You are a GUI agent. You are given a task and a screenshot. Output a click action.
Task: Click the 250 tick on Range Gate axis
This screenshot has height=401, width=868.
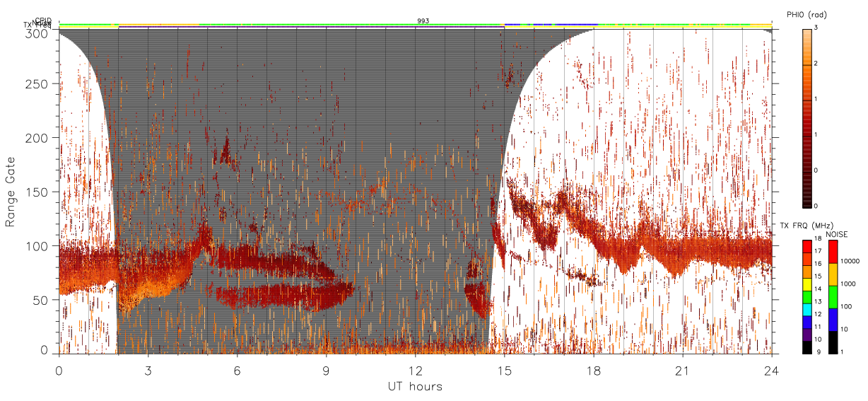coord(37,84)
